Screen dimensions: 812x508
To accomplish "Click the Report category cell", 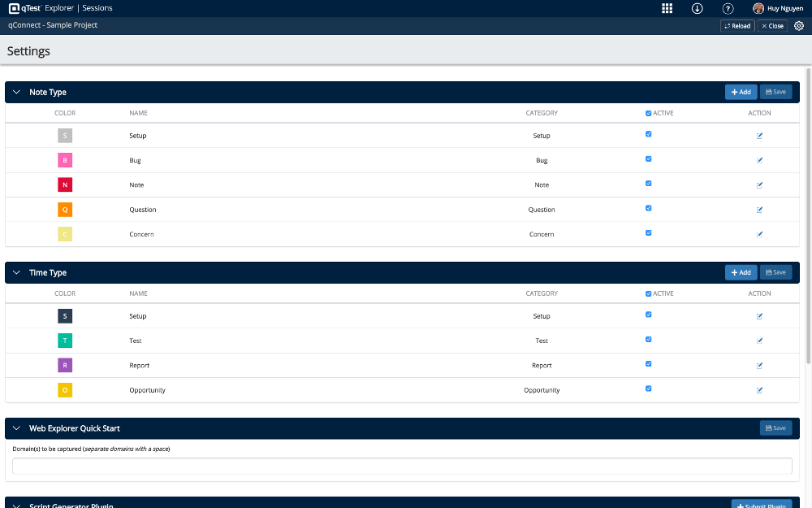I will [x=542, y=366].
